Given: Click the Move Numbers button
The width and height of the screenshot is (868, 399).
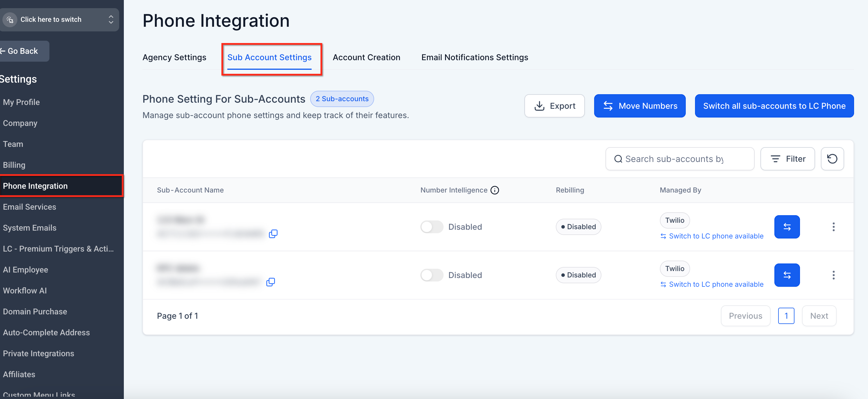Looking at the screenshot, I should (x=639, y=106).
